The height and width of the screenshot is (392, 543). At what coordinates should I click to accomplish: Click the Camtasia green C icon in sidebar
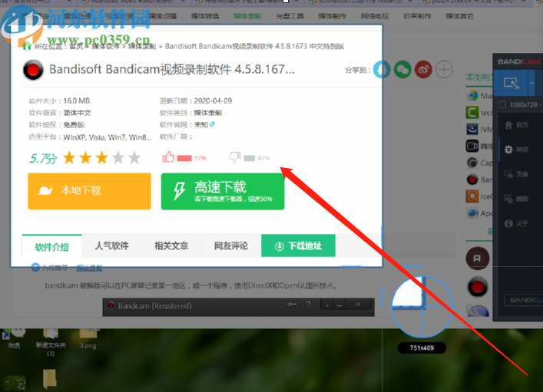point(472,113)
